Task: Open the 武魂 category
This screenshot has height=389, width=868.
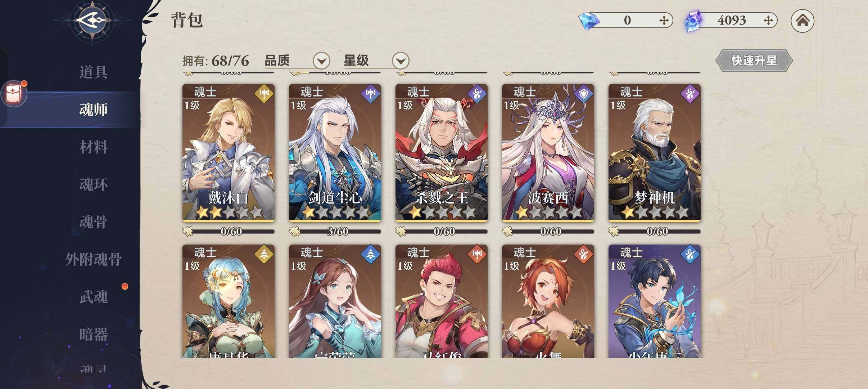Action: [x=93, y=297]
